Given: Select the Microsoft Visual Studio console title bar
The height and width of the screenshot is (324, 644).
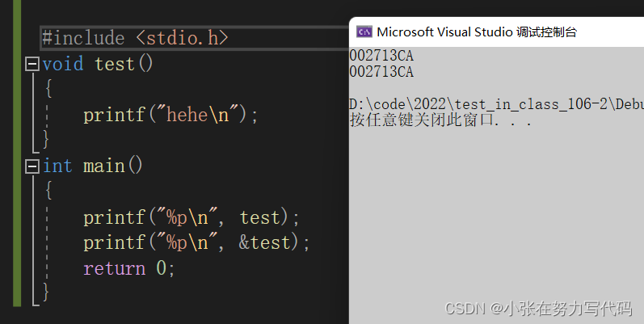Looking at the screenshot, I should tap(497, 32).
